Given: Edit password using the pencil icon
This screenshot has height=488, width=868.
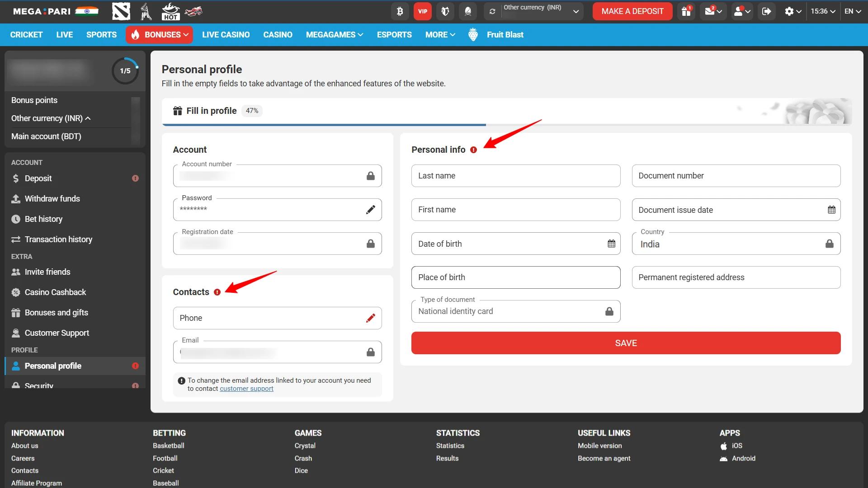Looking at the screenshot, I should pyautogui.click(x=371, y=209).
